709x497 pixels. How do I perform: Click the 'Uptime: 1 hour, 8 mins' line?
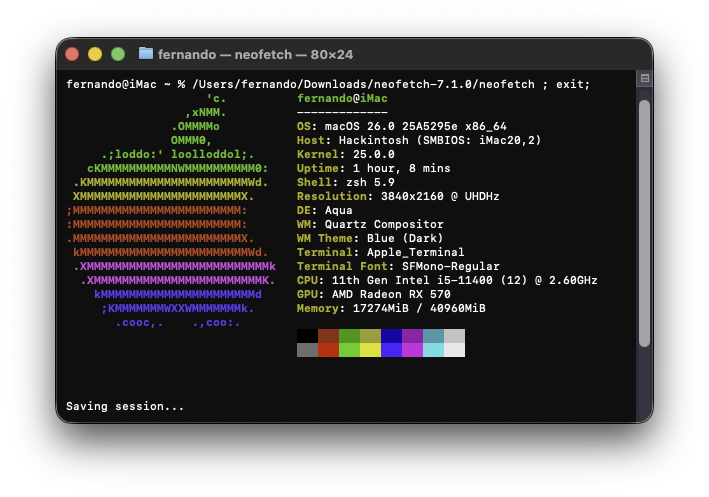[373, 168]
